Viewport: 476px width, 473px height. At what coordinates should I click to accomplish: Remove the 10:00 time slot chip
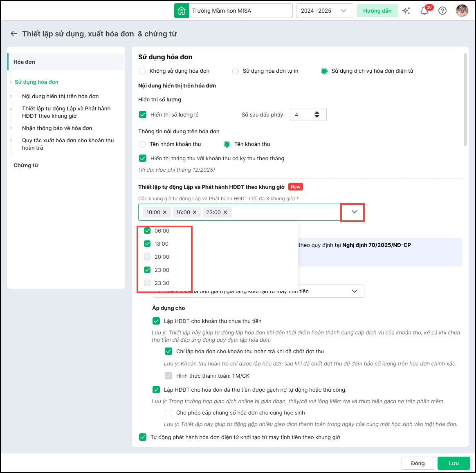165,212
